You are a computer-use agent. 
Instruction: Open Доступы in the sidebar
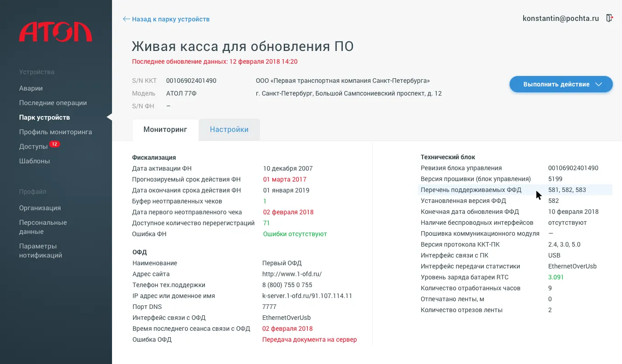33,147
